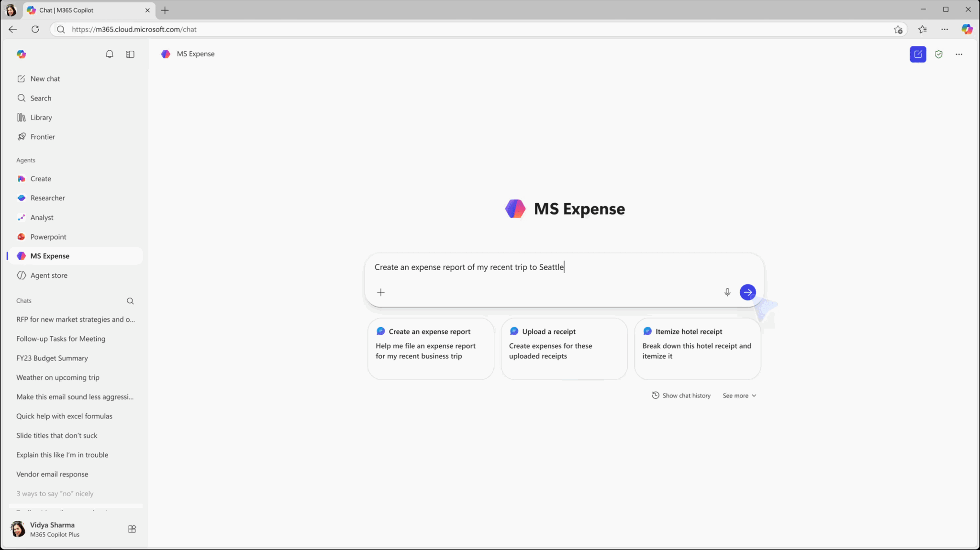The image size is (980, 550).
Task: Select Agent store in sidebar
Action: pyautogui.click(x=49, y=275)
